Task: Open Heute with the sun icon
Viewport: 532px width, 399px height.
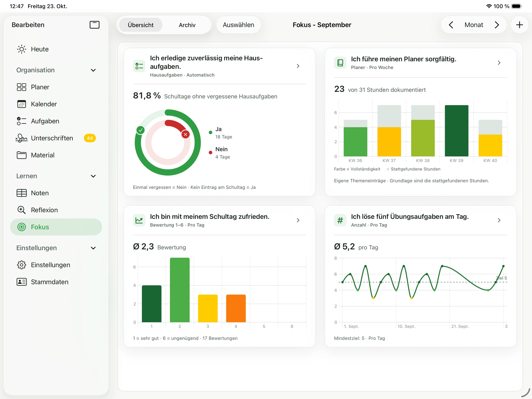Action: (x=56, y=49)
